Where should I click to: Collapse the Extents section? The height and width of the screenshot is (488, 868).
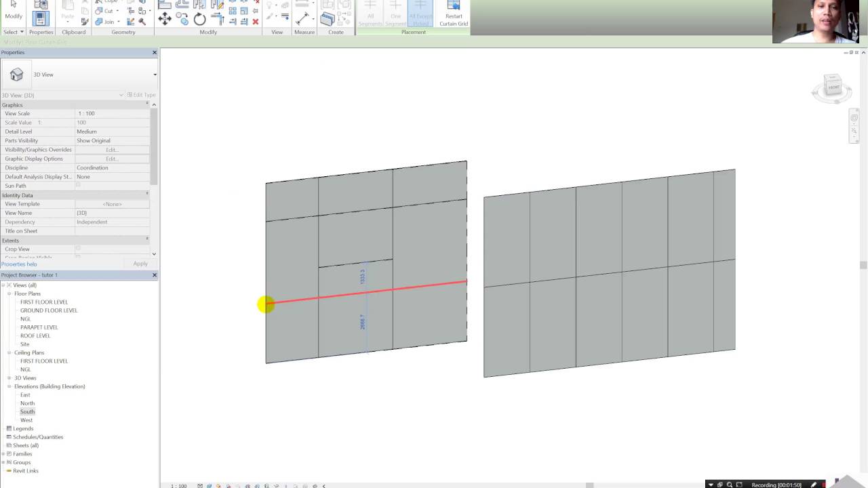coord(147,240)
